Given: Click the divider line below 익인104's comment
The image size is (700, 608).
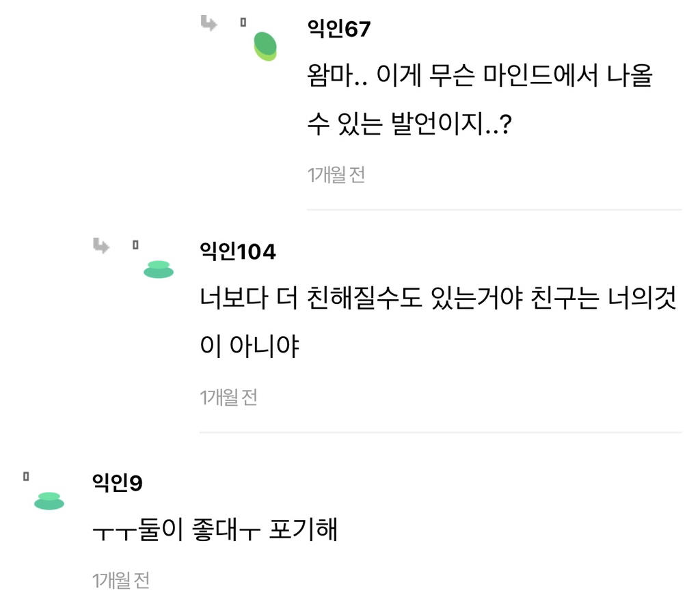Looking at the screenshot, I should click(440, 432).
